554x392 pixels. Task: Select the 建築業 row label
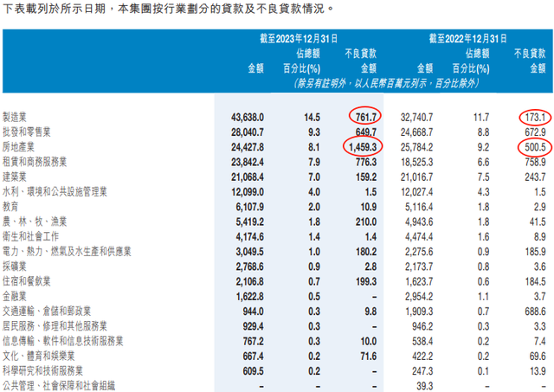15,177
